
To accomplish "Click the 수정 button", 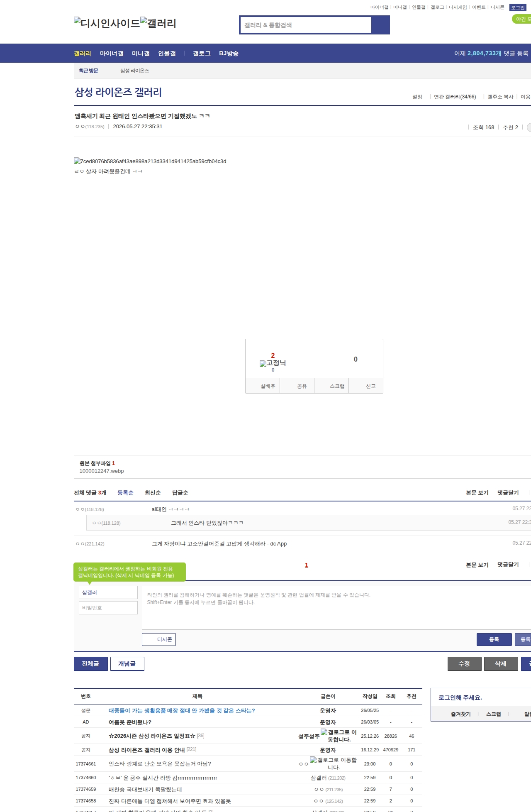I will point(464,664).
